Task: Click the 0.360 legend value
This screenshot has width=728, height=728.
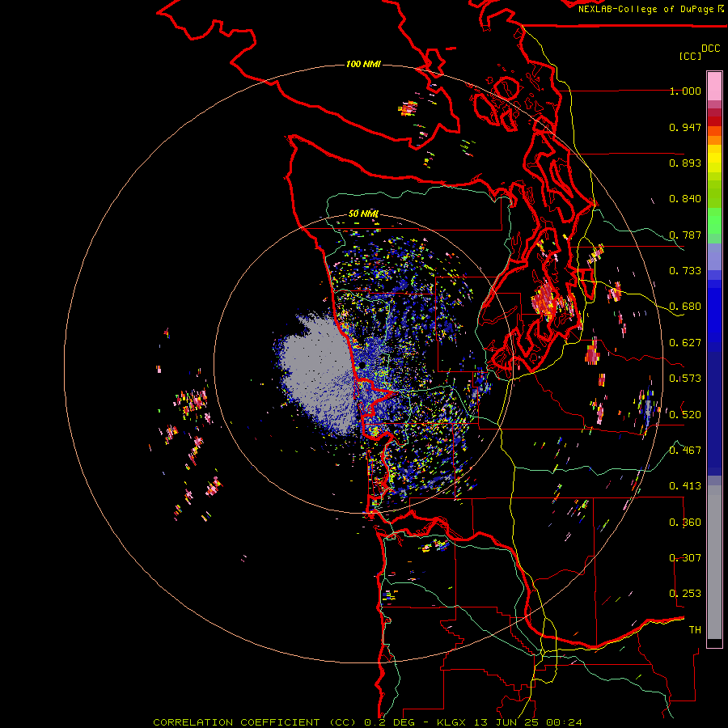Action: (685, 523)
